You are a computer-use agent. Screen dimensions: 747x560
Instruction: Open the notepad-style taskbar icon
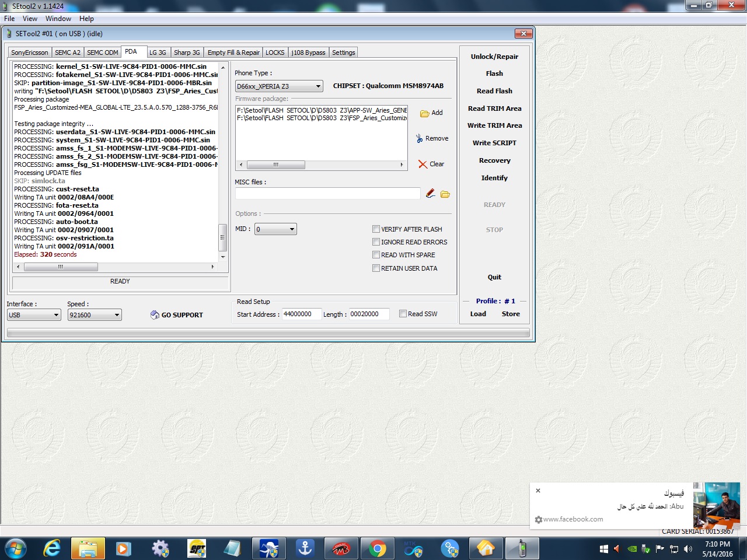[x=232, y=549]
